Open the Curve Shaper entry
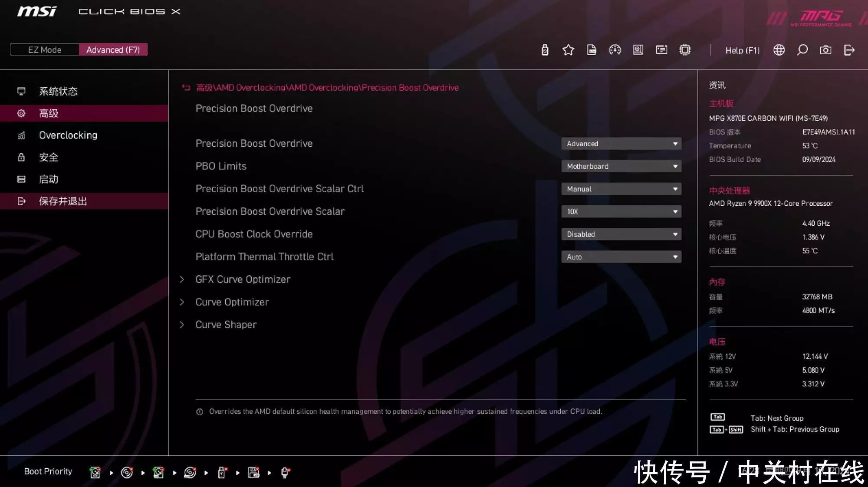868x487 pixels. point(226,325)
